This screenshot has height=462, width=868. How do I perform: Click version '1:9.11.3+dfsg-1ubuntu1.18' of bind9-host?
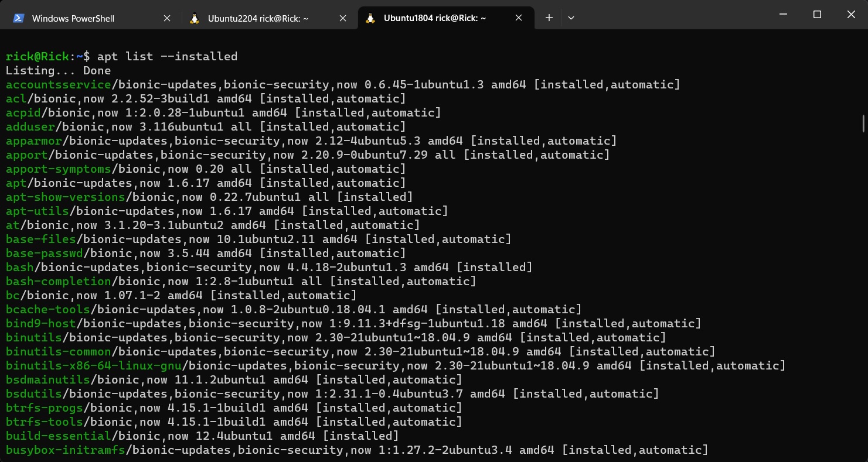pyautogui.click(x=417, y=324)
